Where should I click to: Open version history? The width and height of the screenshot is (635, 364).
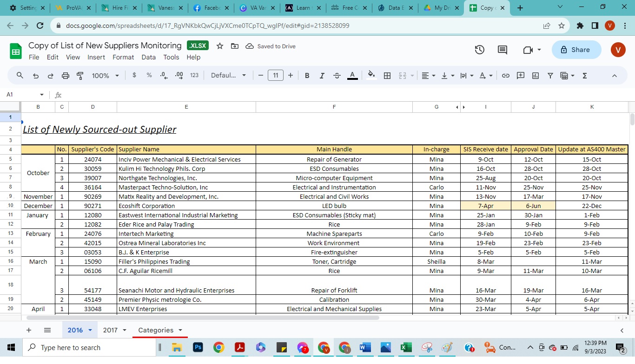point(480,50)
